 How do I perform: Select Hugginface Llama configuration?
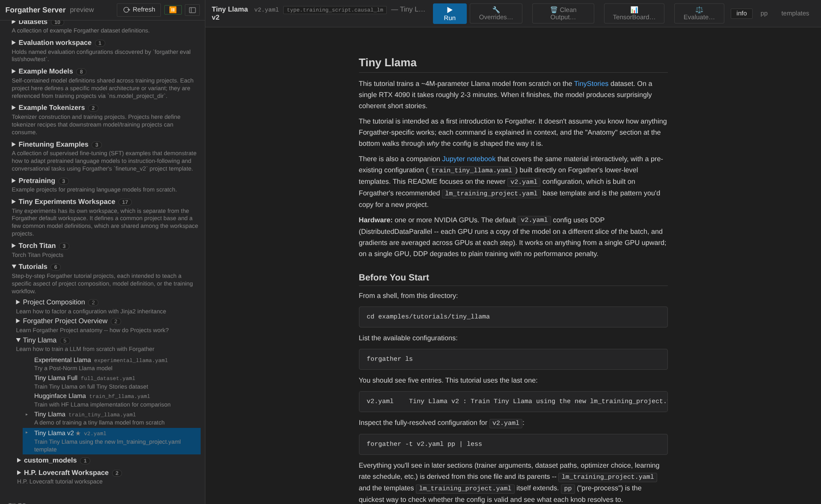(111, 400)
